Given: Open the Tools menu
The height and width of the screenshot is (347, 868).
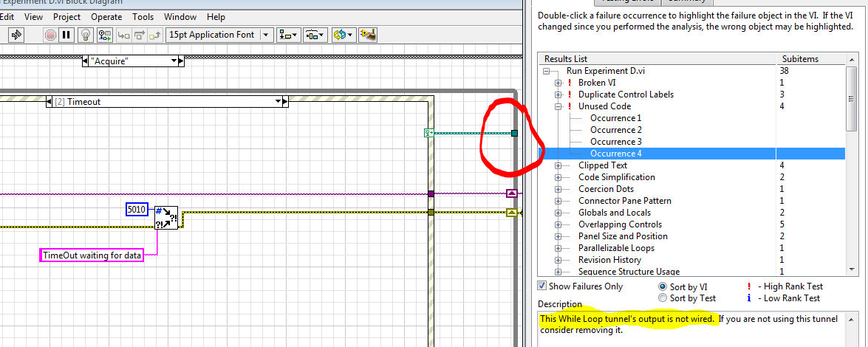Looking at the screenshot, I should pos(143,16).
